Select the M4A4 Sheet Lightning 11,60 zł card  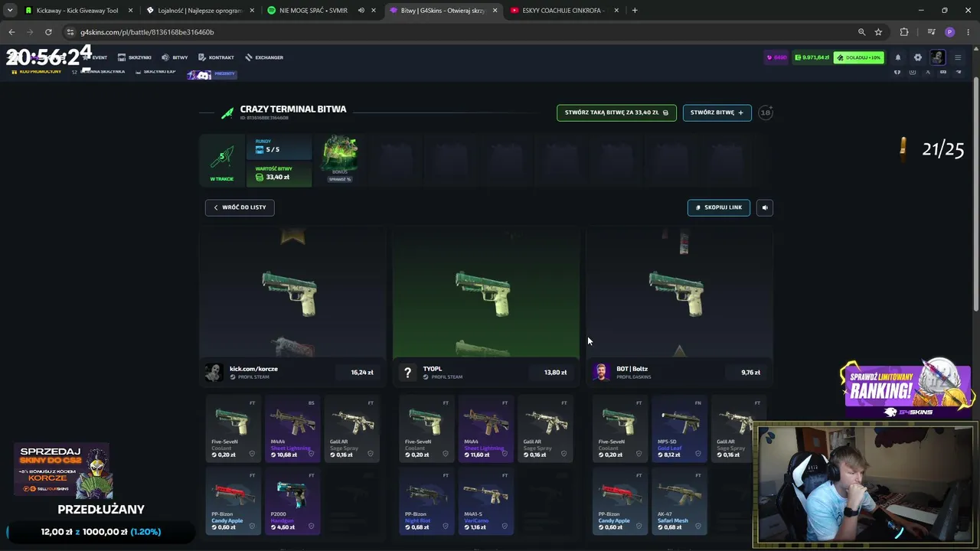(x=485, y=429)
